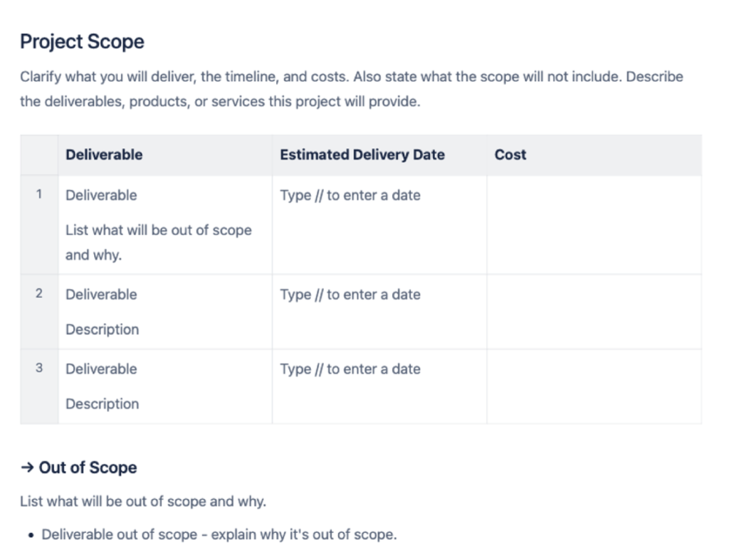Image resolution: width=729 pixels, height=560 pixels.
Task: Click row number 1 cell
Action: point(39,194)
